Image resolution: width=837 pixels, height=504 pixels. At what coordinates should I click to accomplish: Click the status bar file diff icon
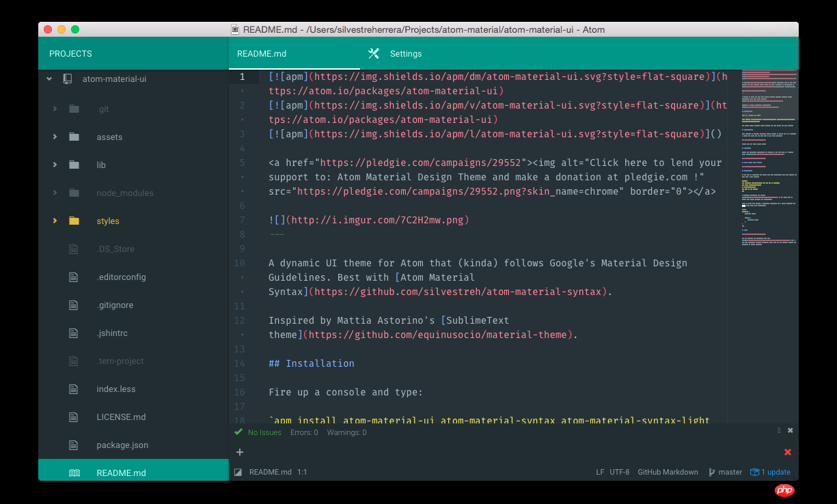[x=238, y=472]
